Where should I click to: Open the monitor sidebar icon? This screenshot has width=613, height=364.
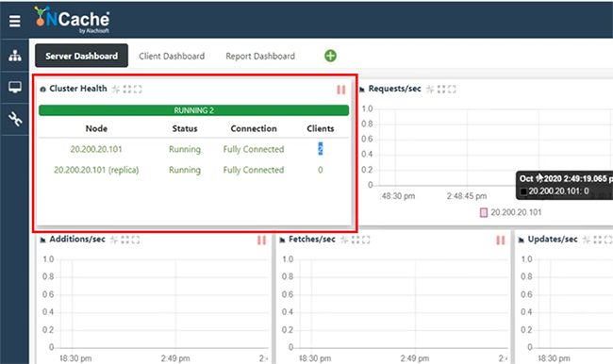(x=15, y=87)
